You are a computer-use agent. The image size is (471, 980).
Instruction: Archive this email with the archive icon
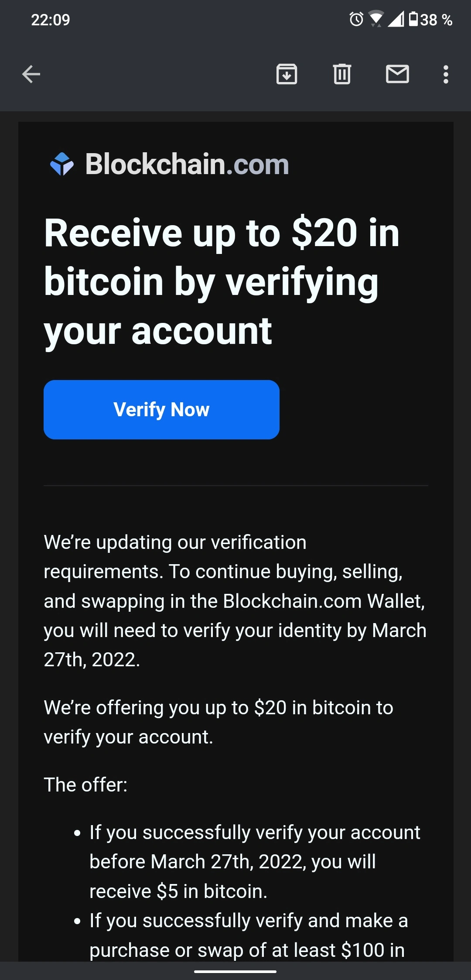[x=287, y=74]
